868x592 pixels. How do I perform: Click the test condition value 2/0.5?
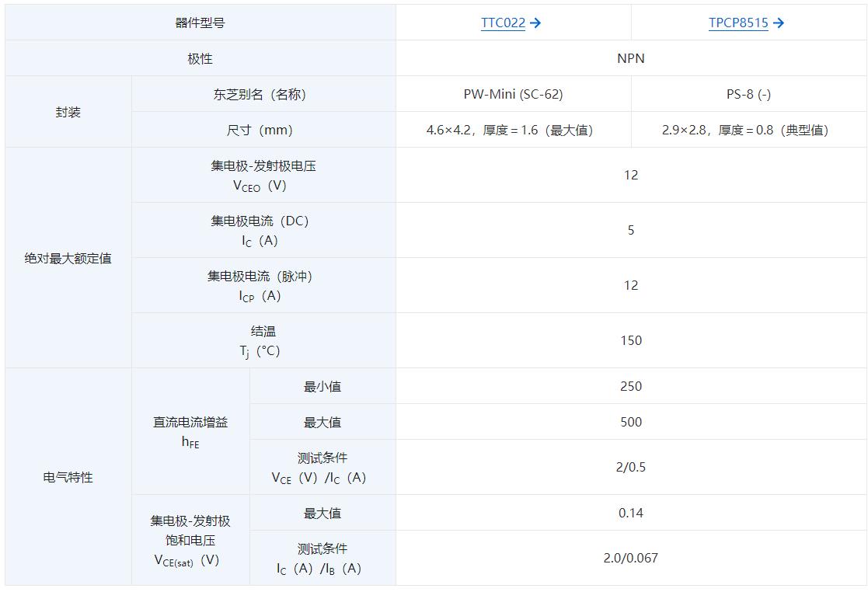[631, 468]
